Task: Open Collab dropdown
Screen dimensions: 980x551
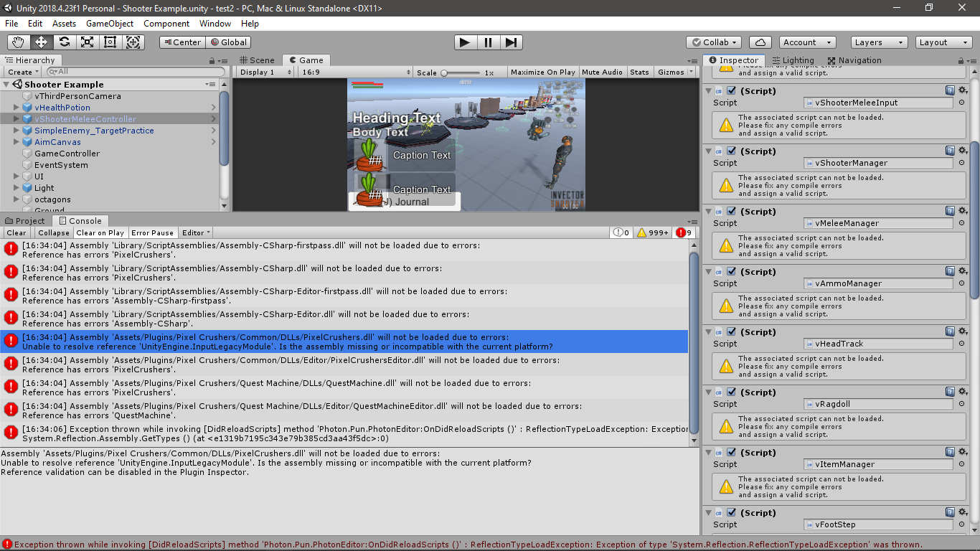Action: click(713, 42)
